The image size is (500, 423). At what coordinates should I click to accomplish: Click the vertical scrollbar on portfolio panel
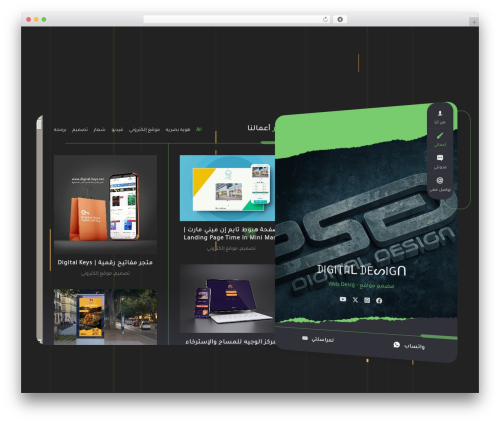[x=39, y=229]
